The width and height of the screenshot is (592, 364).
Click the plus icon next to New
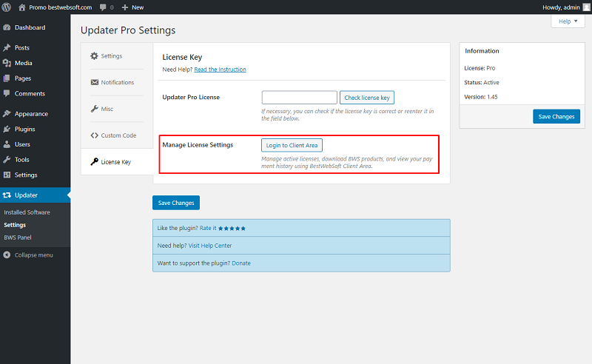(x=125, y=7)
